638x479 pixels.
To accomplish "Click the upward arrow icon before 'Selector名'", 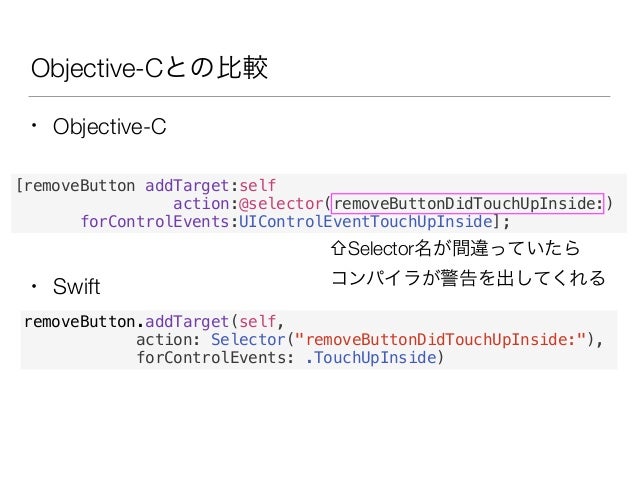I will point(339,248).
